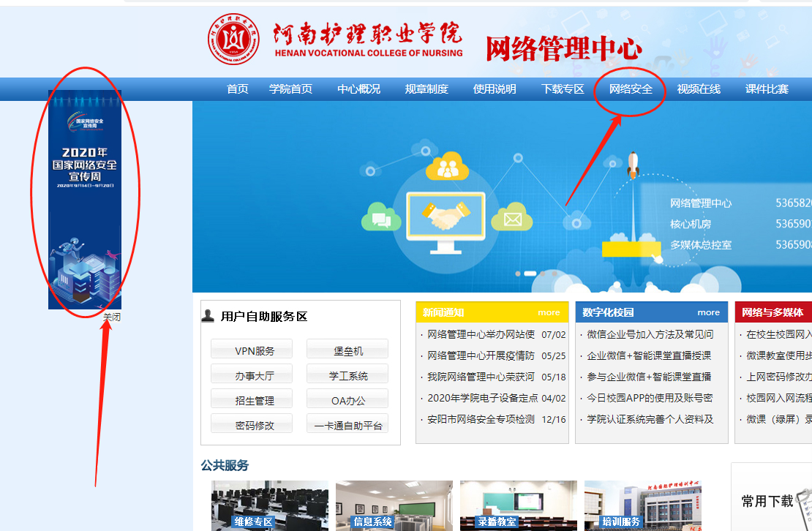
Task: Click the 2020年国家网络安全宣传周 side banner
Action: (x=85, y=199)
